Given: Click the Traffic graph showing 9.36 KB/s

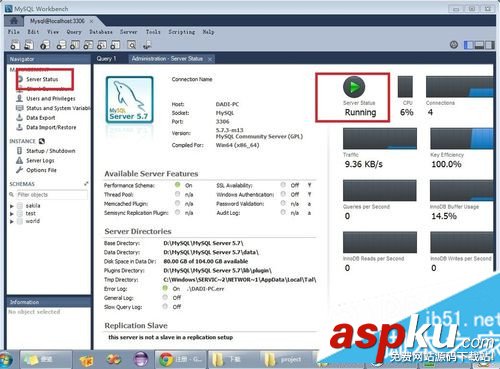Looking at the screenshot, I should click(380, 138).
